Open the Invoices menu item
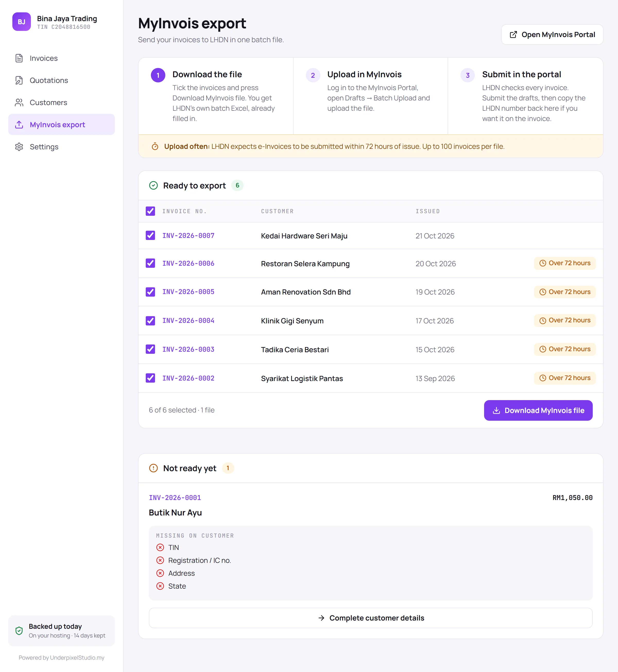This screenshot has width=618, height=672. [x=62, y=58]
